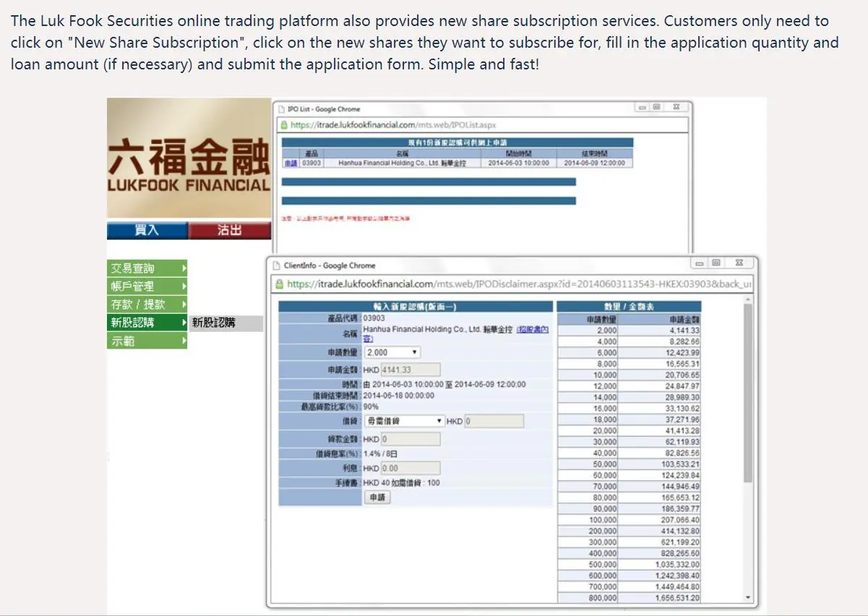This screenshot has width=868, height=616.
Task: Click the arrow beside 示範
Action: tap(184, 341)
